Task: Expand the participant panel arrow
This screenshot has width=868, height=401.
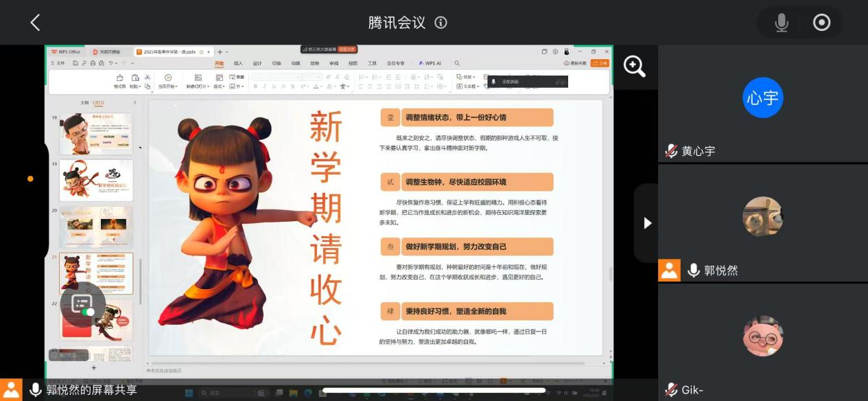Action: tap(646, 223)
